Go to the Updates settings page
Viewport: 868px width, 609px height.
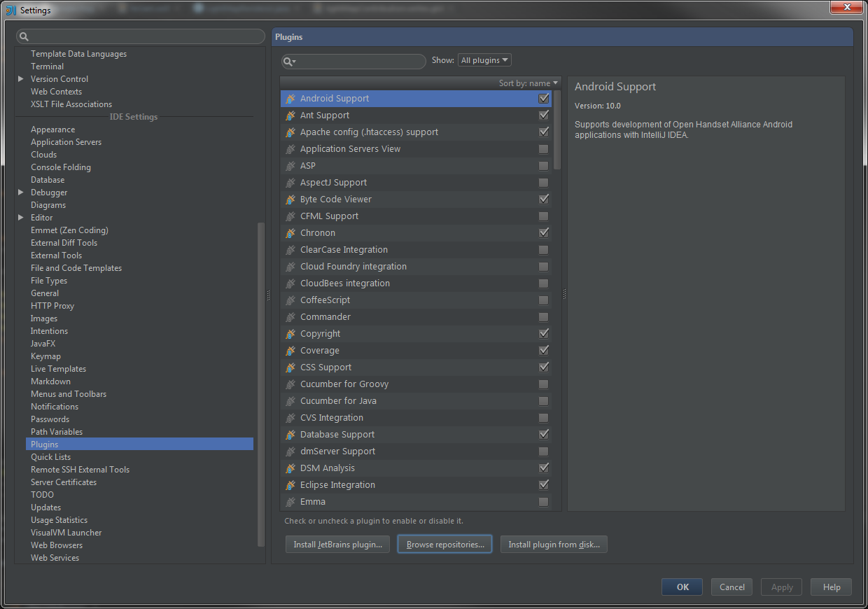[45, 507]
